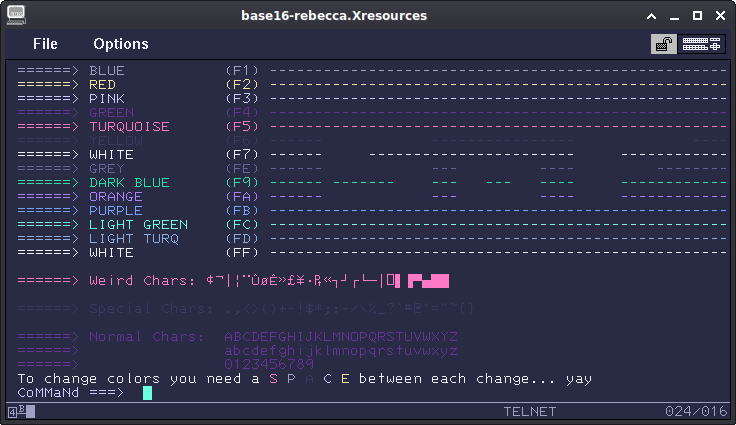Screen dimensions: 736x425
Task: Click the uppercase ABCDEFGHIJKLMNOPQRSTUVWXYZ line
Action: 341,337
